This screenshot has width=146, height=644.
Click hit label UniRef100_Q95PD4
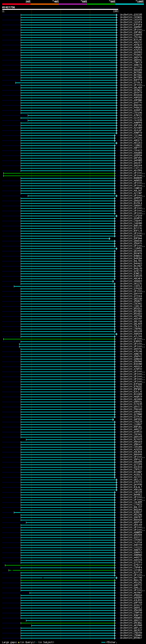pos(131,156)
